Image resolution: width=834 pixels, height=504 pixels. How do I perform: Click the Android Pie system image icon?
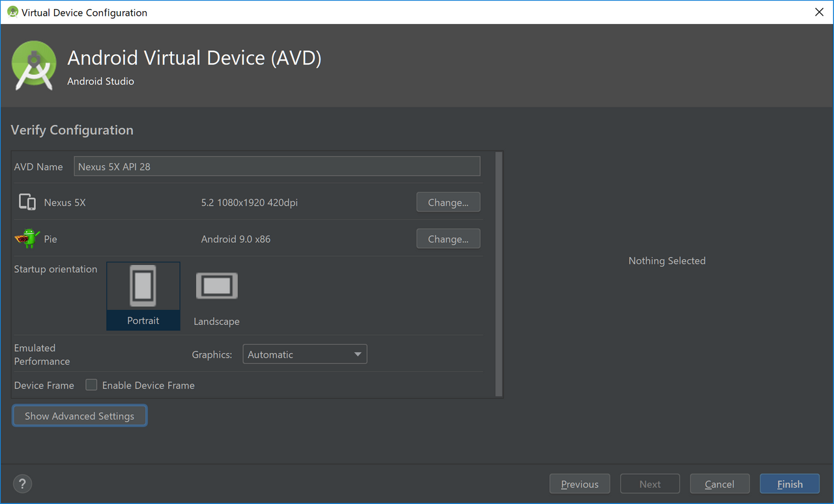click(x=27, y=238)
